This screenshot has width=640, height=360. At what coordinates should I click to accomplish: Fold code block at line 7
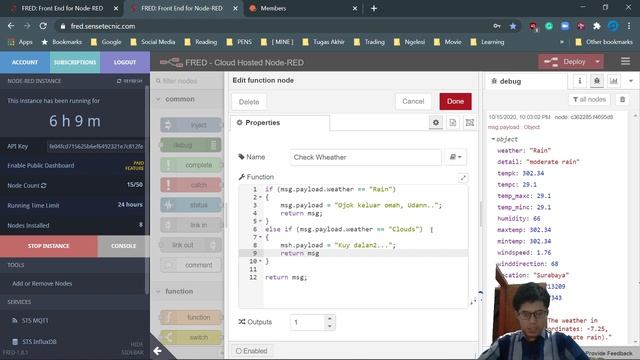(260, 237)
